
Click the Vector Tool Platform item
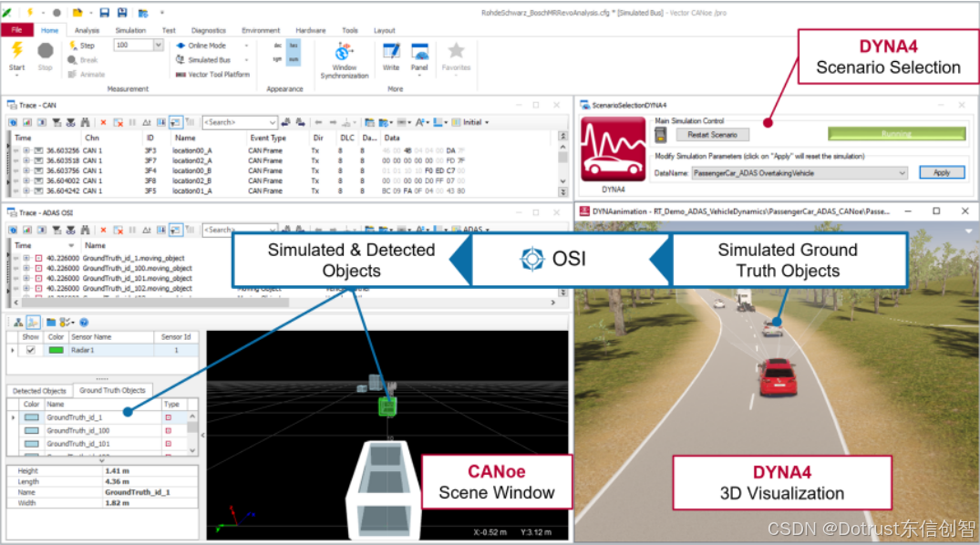[x=212, y=75]
